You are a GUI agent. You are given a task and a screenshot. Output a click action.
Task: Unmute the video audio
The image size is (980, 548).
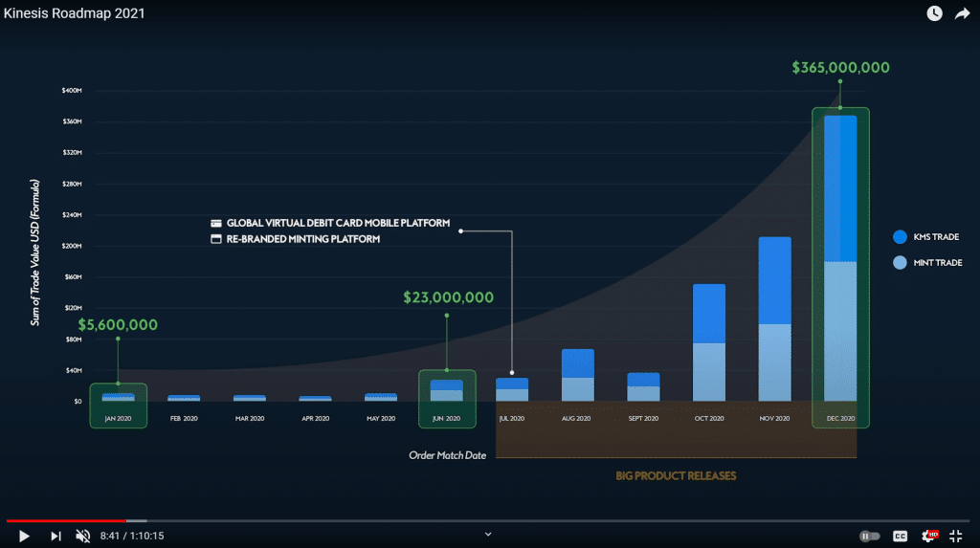coord(82,537)
